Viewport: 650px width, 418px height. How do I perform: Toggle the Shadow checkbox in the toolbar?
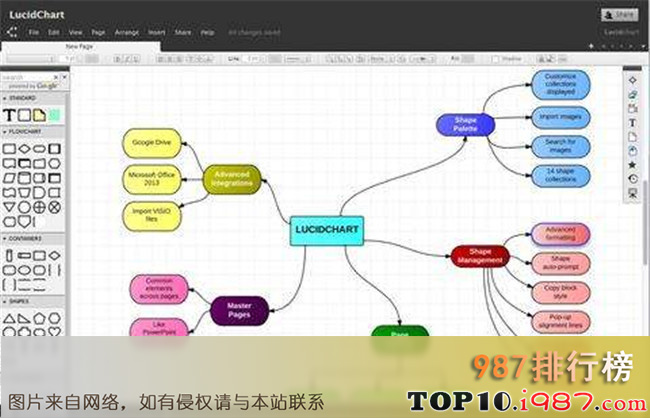(495, 59)
